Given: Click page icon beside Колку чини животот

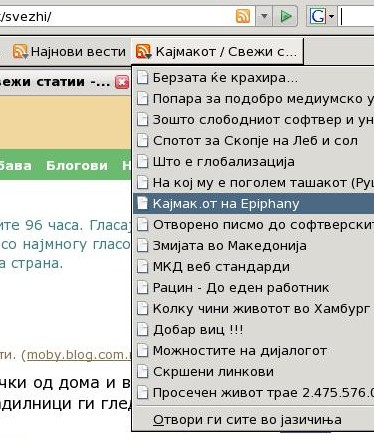Looking at the screenshot, I should click(x=142, y=309).
